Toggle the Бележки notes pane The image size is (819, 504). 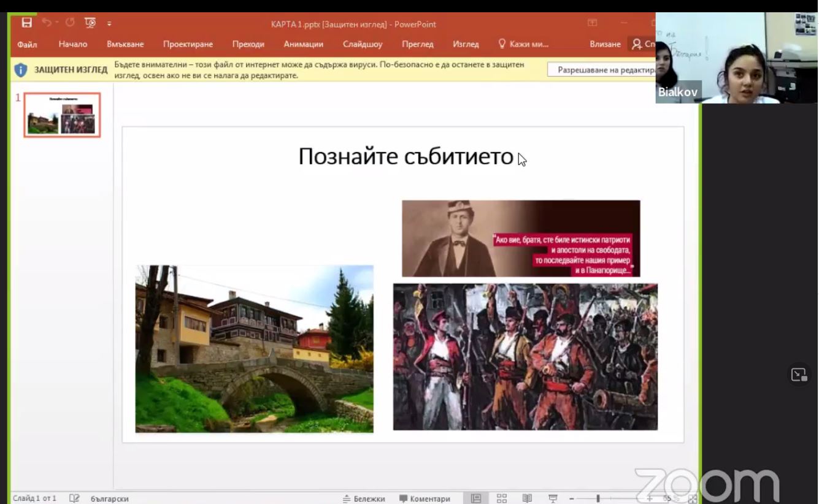pyautogui.click(x=364, y=498)
